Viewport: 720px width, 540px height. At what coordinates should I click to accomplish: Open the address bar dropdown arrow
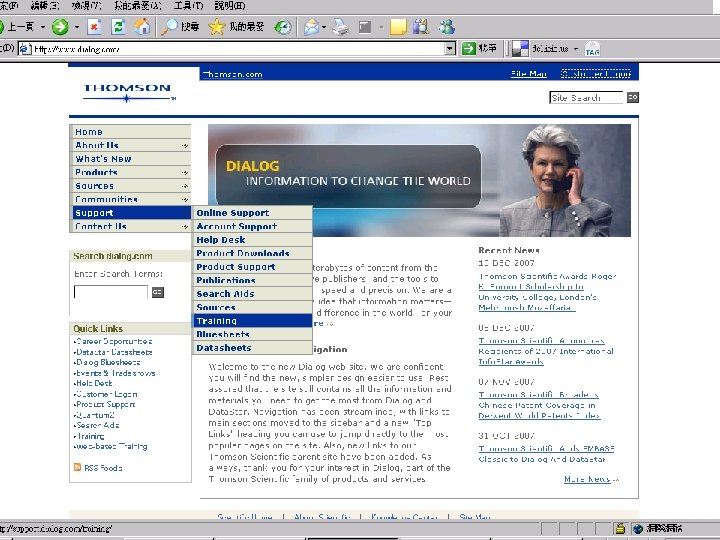coord(450,48)
